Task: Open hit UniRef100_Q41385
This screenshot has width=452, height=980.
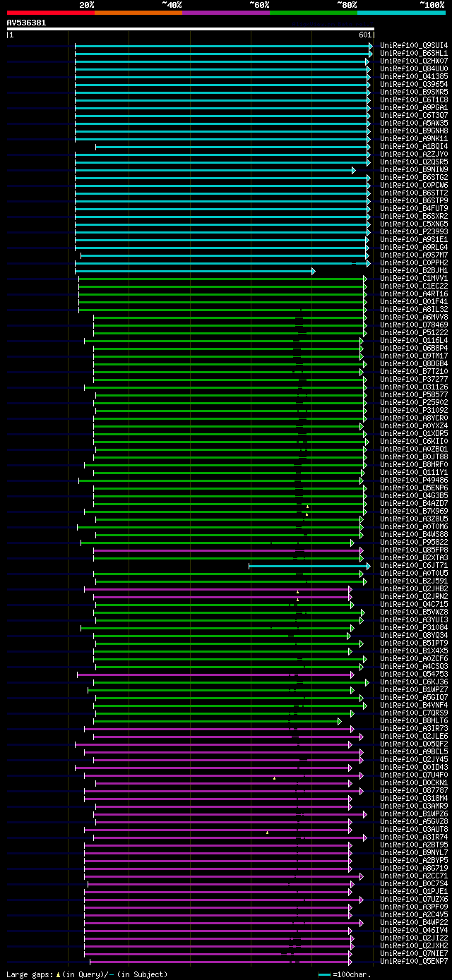Action: pos(414,76)
